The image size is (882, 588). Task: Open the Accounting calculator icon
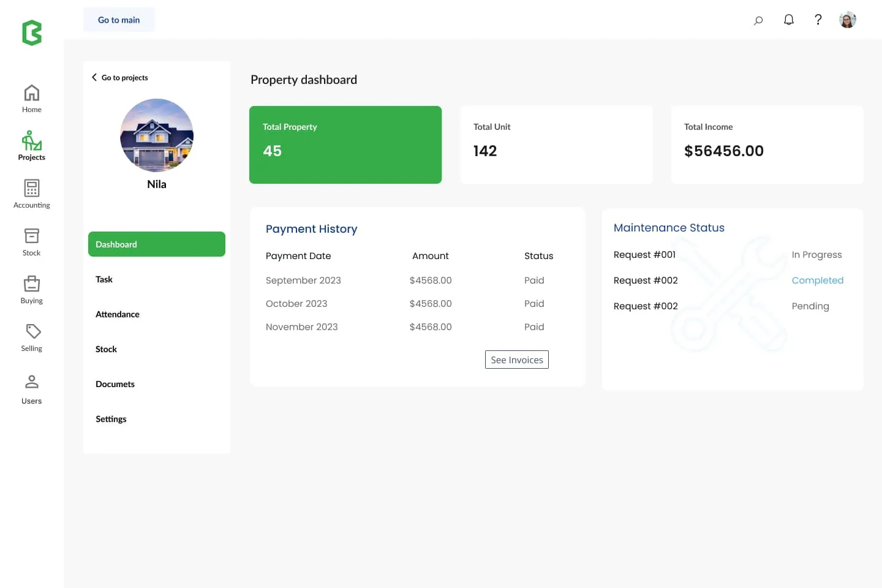[32, 188]
